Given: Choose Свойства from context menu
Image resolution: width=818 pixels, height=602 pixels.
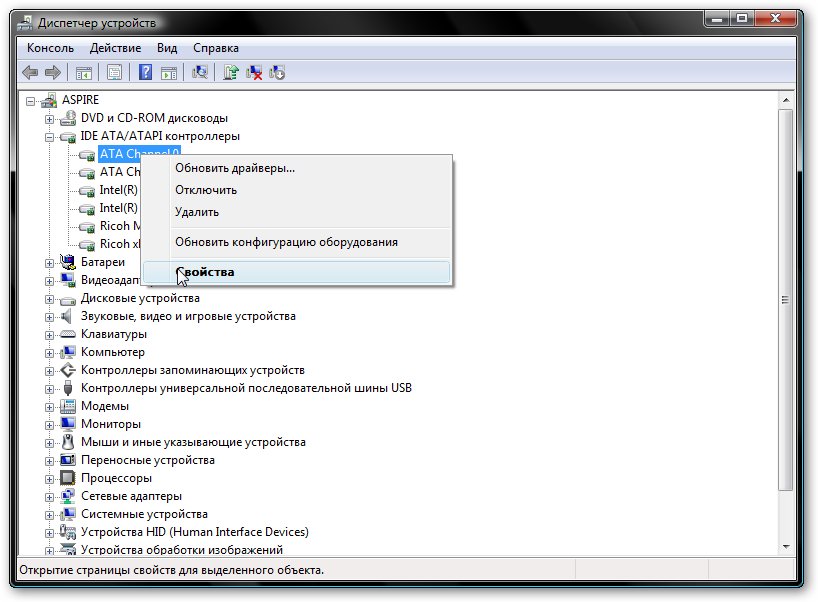Looking at the screenshot, I should tap(297, 272).
